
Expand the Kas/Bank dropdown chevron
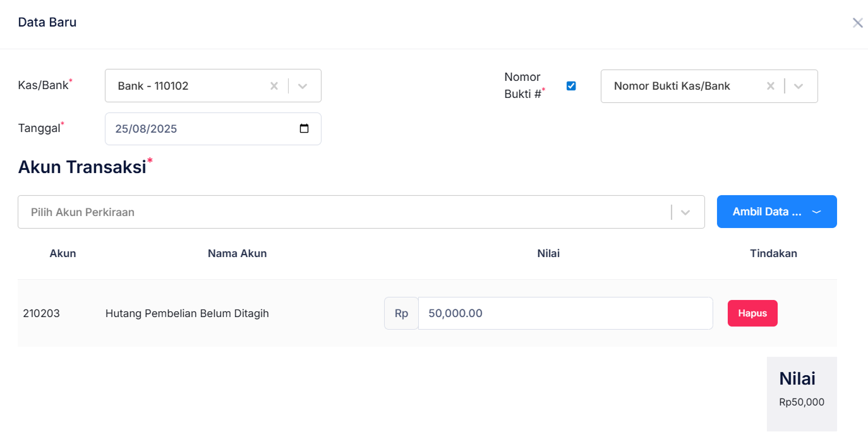click(303, 86)
